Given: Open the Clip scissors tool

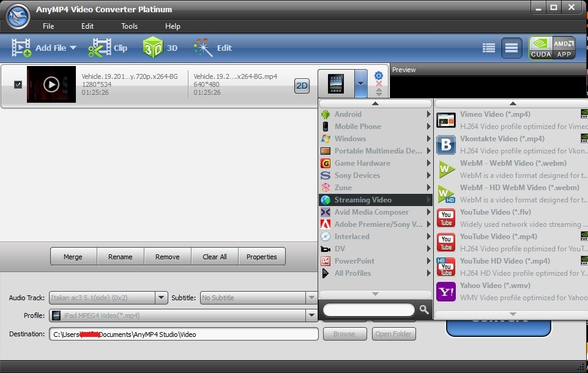Looking at the screenshot, I should (108, 48).
